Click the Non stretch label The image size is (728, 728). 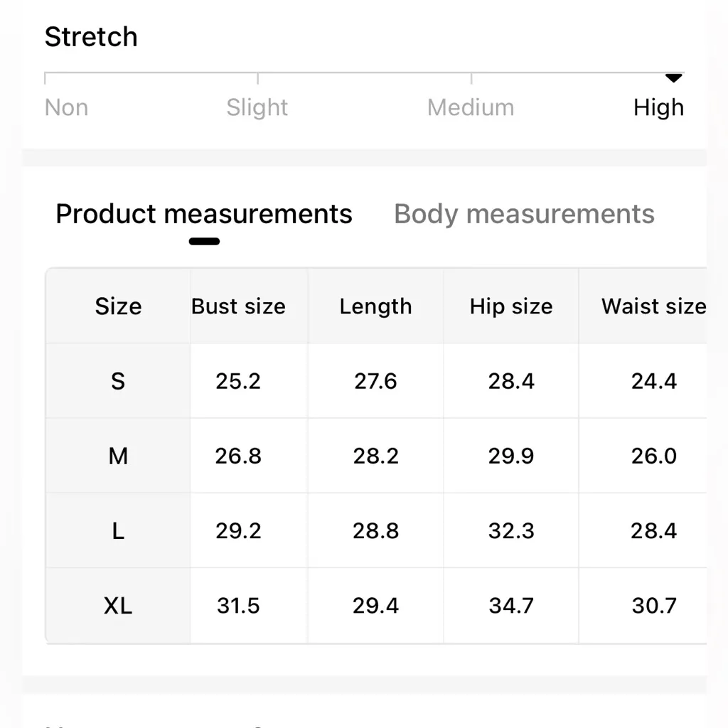[x=66, y=107]
